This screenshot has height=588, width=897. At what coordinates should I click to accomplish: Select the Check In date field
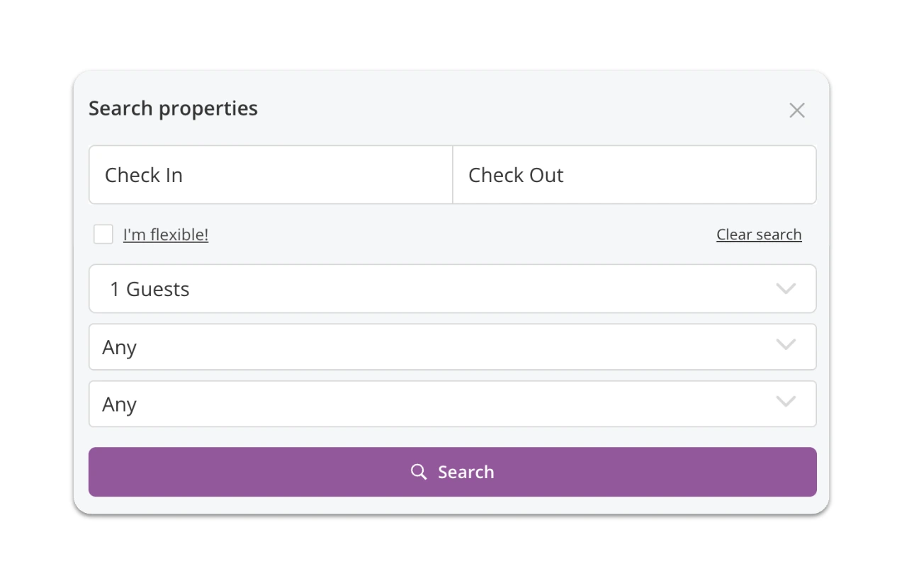point(270,175)
